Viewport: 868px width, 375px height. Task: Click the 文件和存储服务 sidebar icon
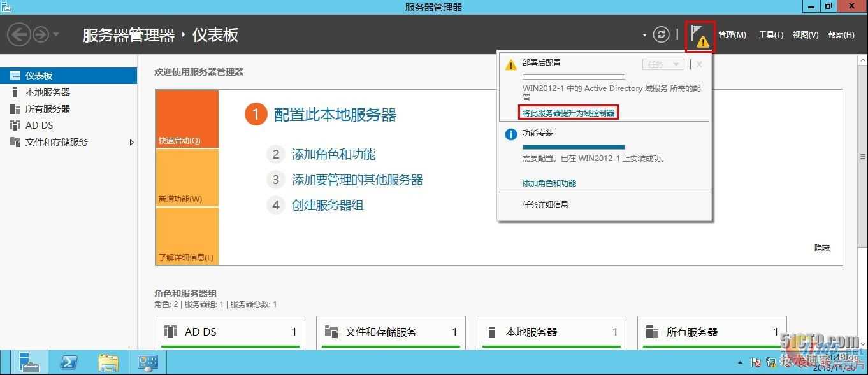[15, 142]
